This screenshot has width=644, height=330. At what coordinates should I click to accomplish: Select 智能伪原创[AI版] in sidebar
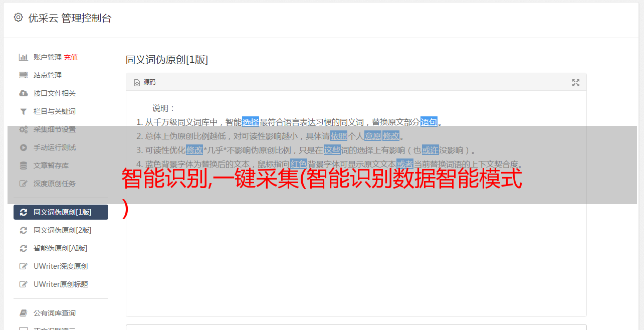click(61, 248)
